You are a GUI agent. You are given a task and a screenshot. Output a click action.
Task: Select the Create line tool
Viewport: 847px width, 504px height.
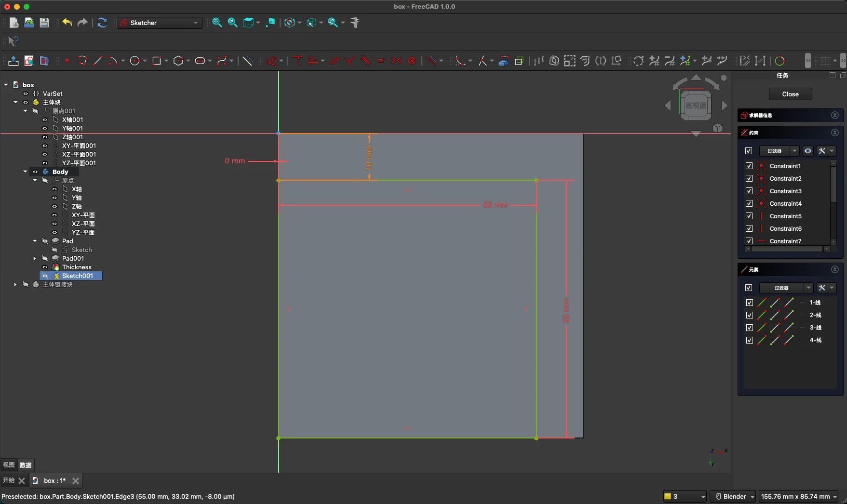(x=98, y=61)
